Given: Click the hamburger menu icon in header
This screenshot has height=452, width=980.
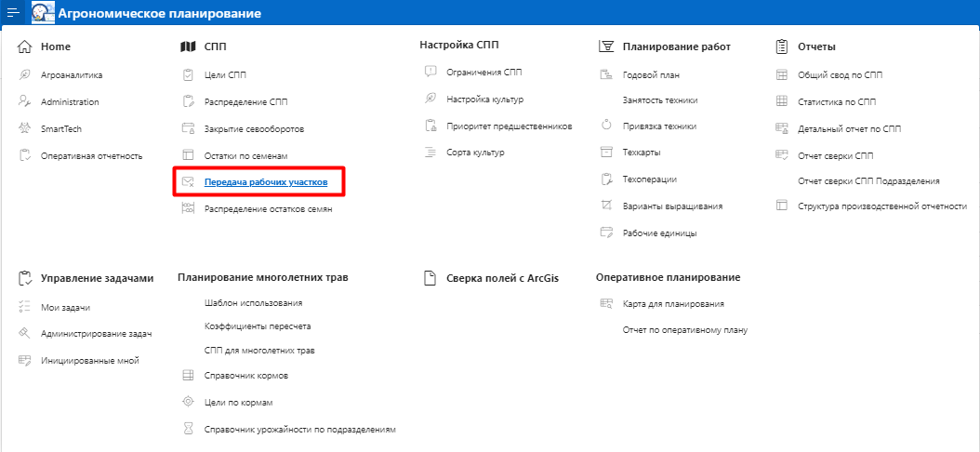Looking at the screenshot, I should [14, 13].
